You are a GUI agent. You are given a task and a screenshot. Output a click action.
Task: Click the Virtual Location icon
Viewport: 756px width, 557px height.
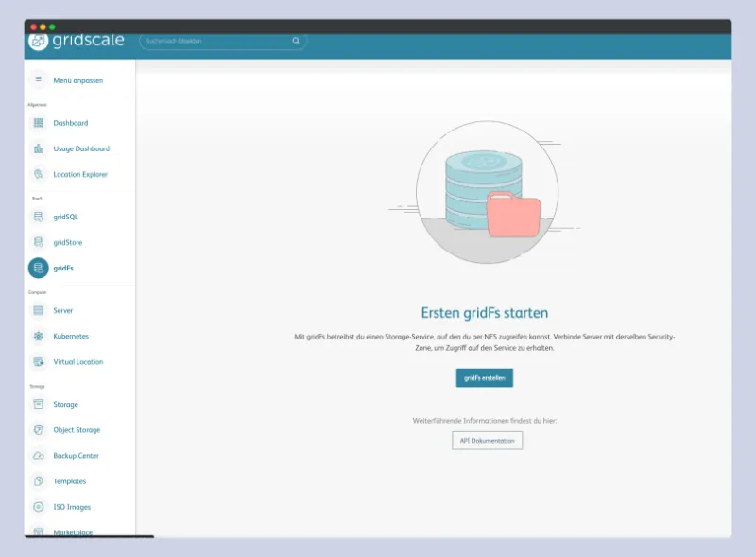[x=39, y=361]
